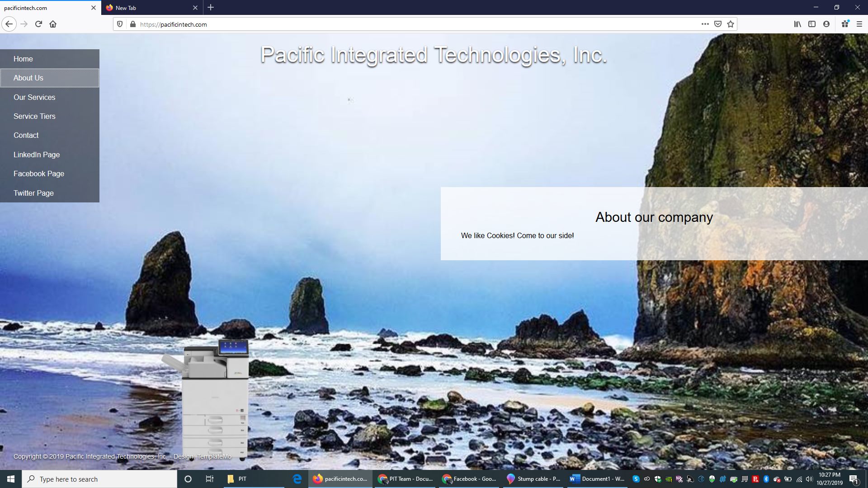This screenshot has height=488, width=868.
Task: Open Cortana circle icon on taskbar
Action: [x=188, y=479]
